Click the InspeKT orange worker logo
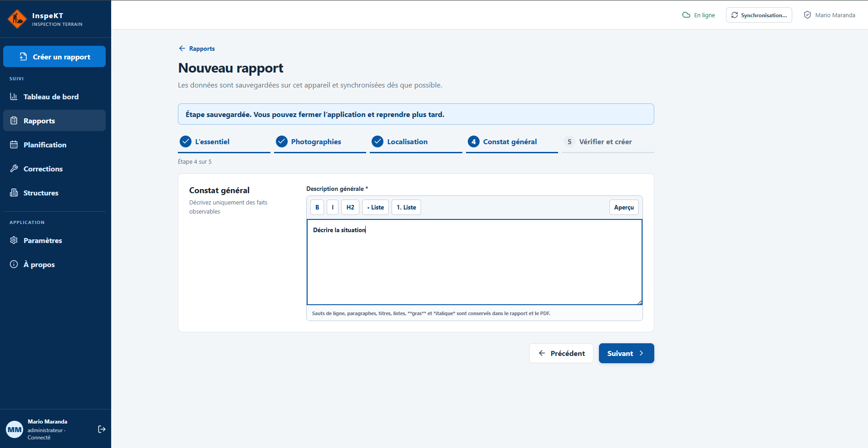This screenshot has height=448, width=868. 17,19
